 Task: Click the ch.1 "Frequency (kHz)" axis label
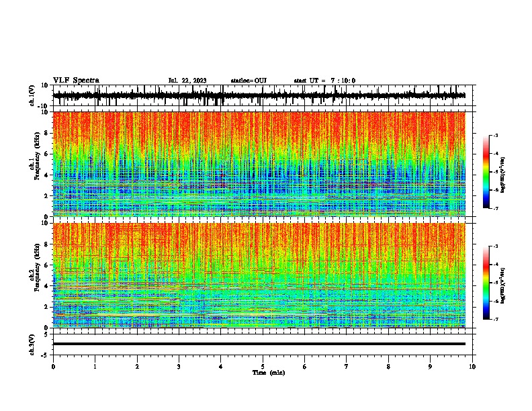pyautogui.click(x=37, y=156)
